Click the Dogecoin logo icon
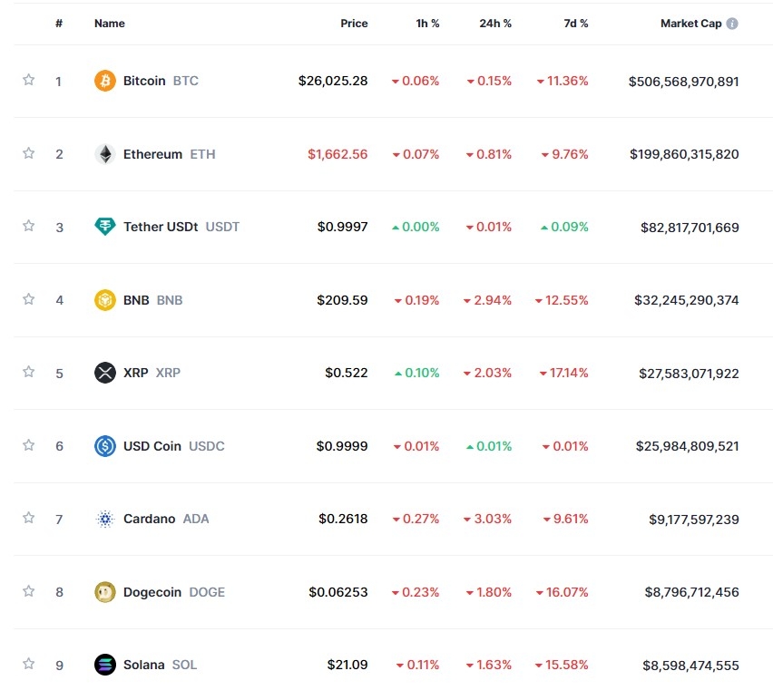Image resolution: width=773 pixels, height=700 pixels. pyautogui.click(x=105, y=592)
